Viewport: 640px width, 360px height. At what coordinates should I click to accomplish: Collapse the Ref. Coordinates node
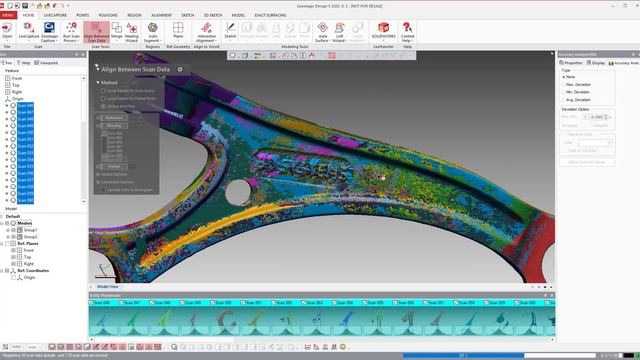2,271
